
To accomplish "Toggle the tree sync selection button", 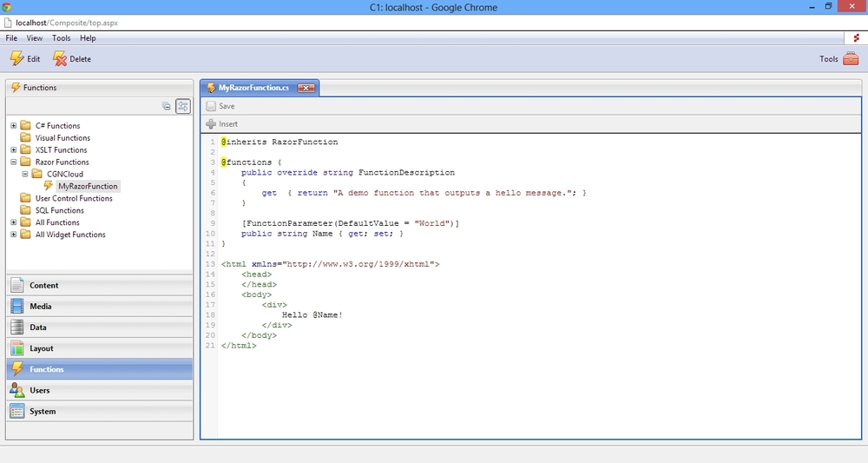I will (x=183, y=106).
